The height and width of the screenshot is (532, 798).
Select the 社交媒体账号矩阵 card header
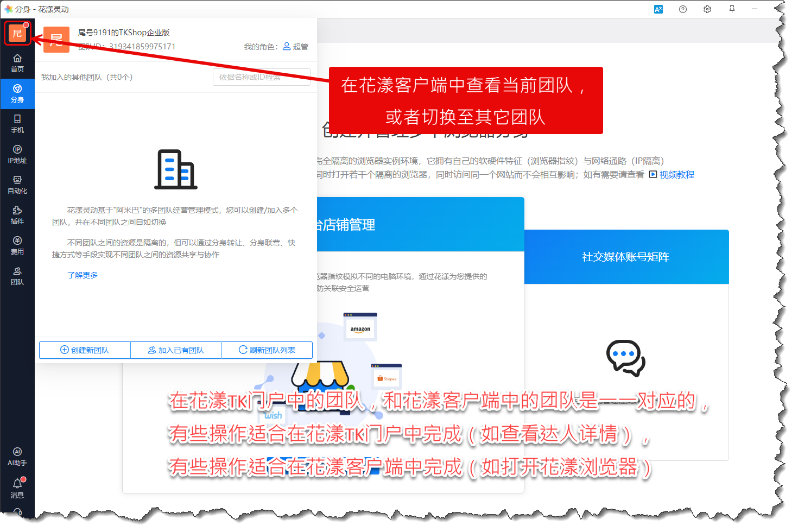[x=626, y=257]
